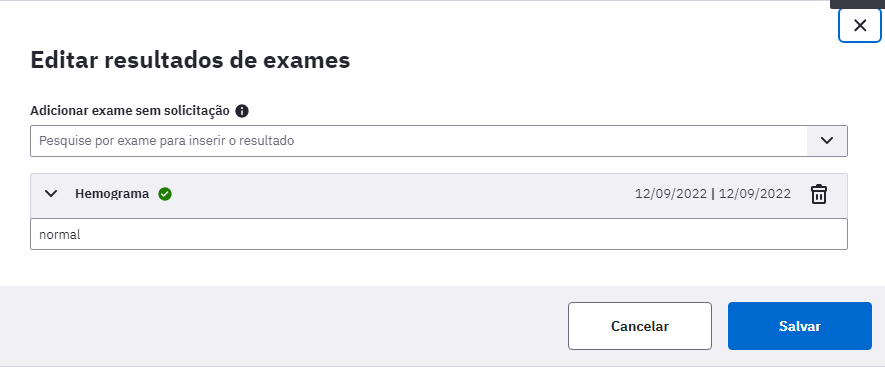This screenshot has height=367, width=885.
Task: Click the green check icon beside Hemograma
Action: (165, 194)
